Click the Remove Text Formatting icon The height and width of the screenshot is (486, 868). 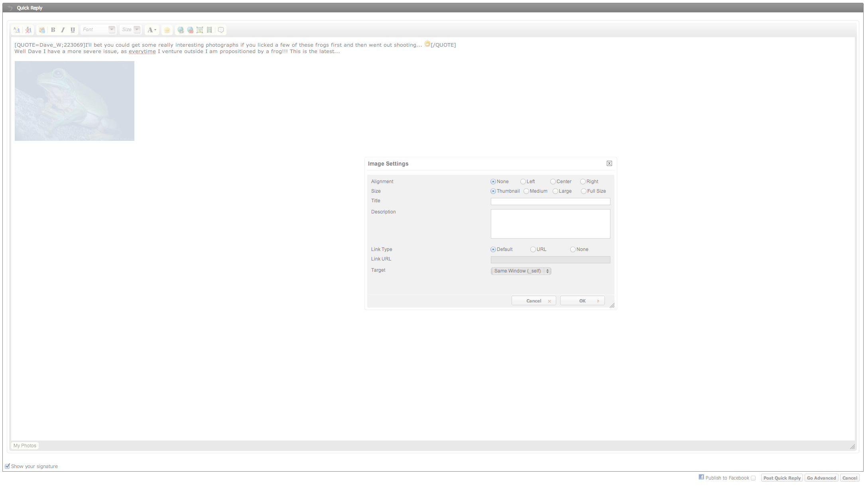coord(28,30)
